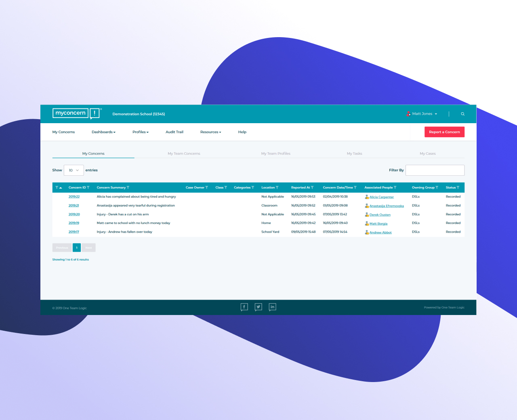
Task: Click filter icon on Status column
Action: point(458,187)
